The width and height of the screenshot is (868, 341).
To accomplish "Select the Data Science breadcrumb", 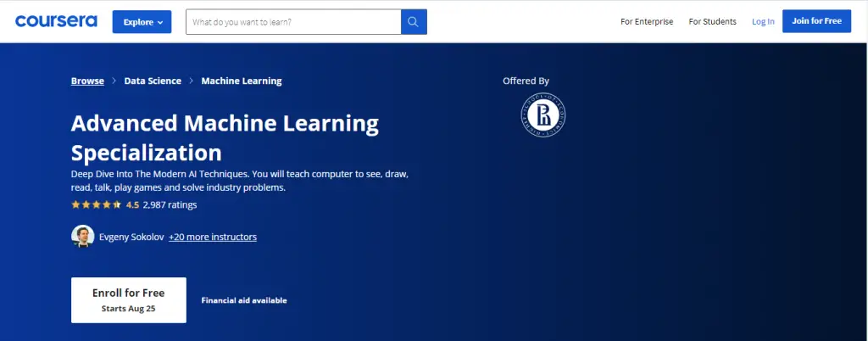I will point(153,81).
